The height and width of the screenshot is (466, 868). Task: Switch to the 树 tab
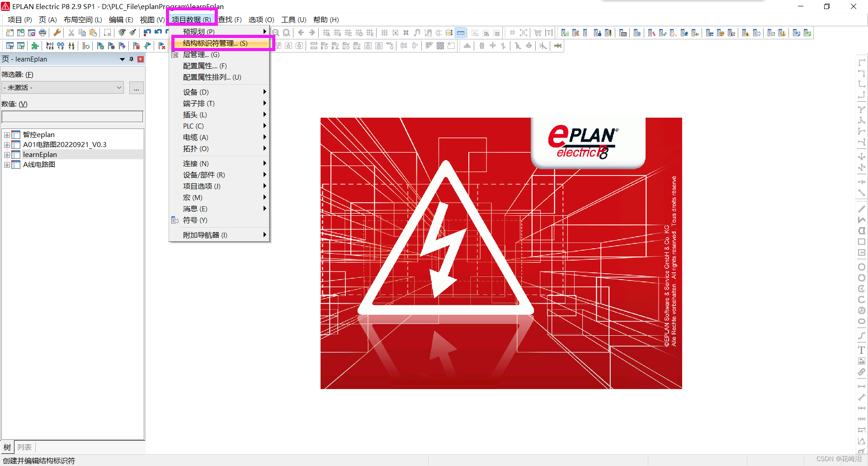coord(7,447)
